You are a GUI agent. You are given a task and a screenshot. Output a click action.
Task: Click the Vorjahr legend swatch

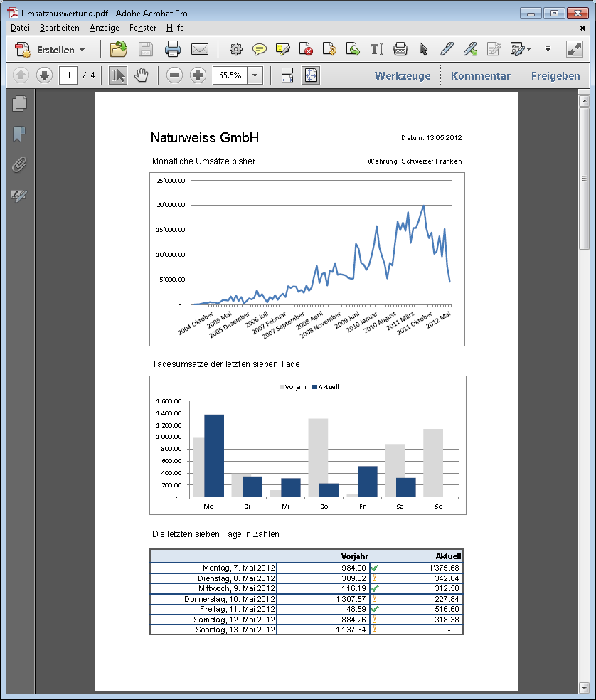pyautogui.click(x=282, y=387)
